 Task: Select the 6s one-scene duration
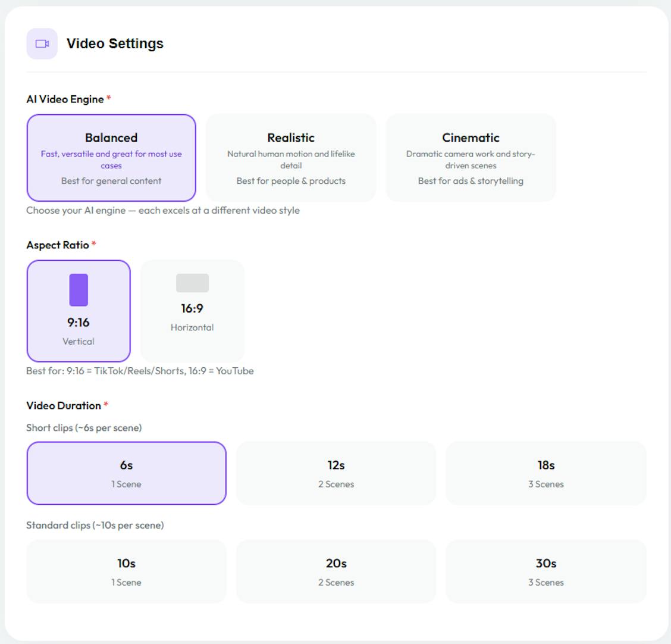126,473
